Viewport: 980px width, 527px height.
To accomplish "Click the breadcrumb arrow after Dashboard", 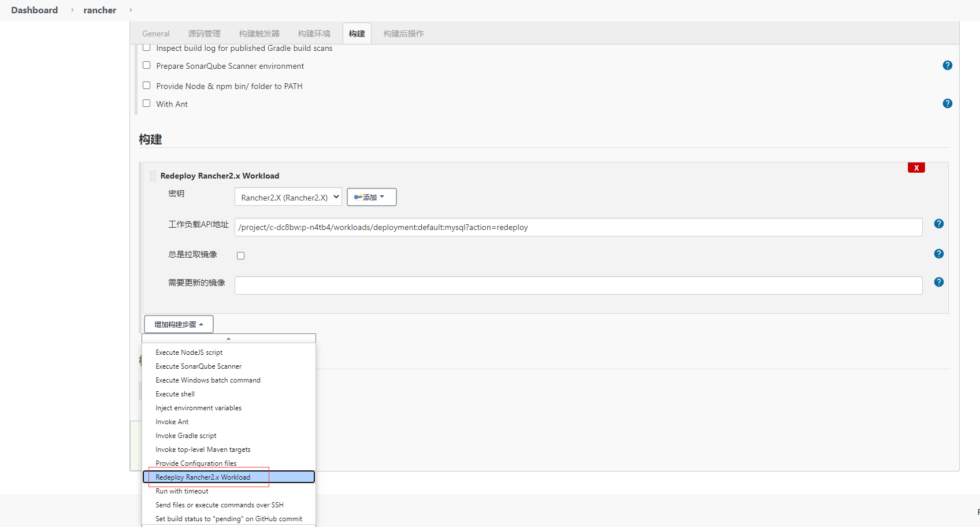I will (72, 10).
